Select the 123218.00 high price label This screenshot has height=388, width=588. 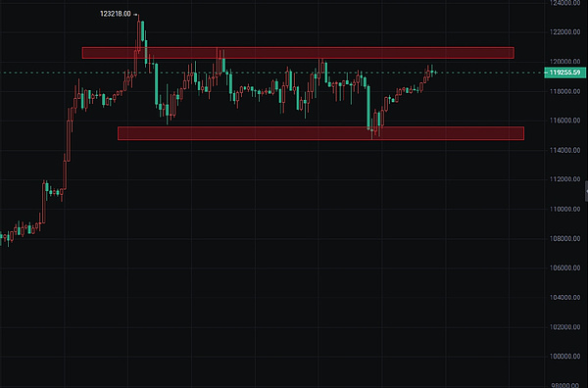115,14
